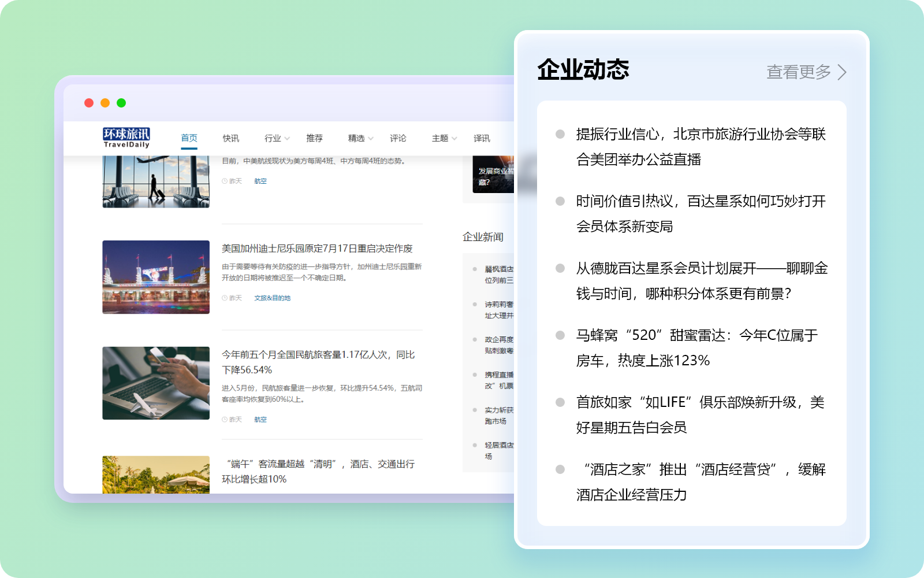Open 查看更多 in the 企业动态 panel

pos(799,72)
